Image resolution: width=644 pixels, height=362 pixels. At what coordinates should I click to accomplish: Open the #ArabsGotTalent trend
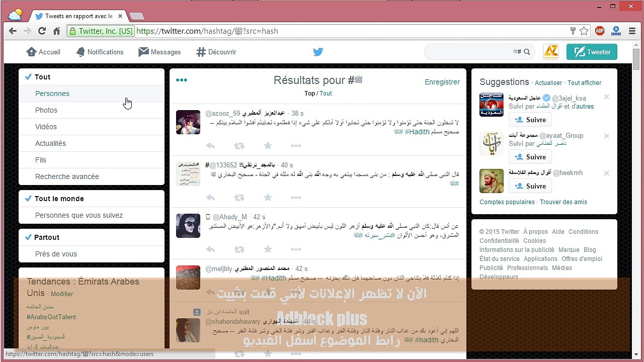tap(51, 317)
